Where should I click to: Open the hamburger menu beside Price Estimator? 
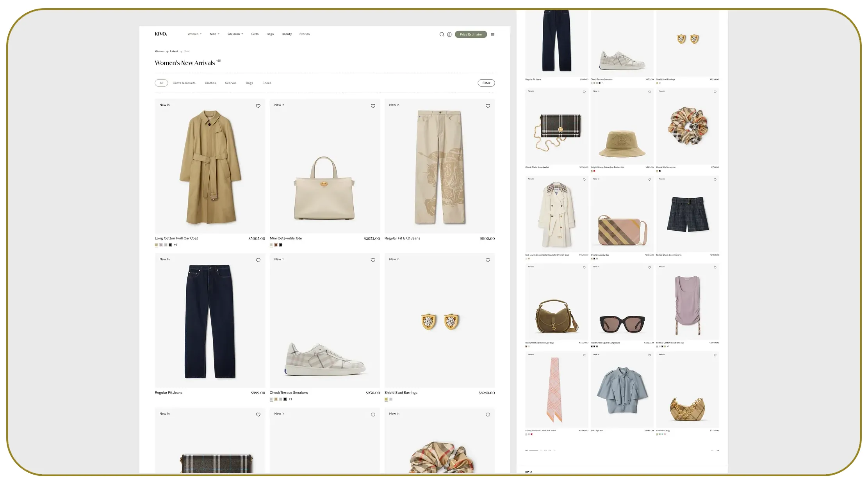pos(492,34)
